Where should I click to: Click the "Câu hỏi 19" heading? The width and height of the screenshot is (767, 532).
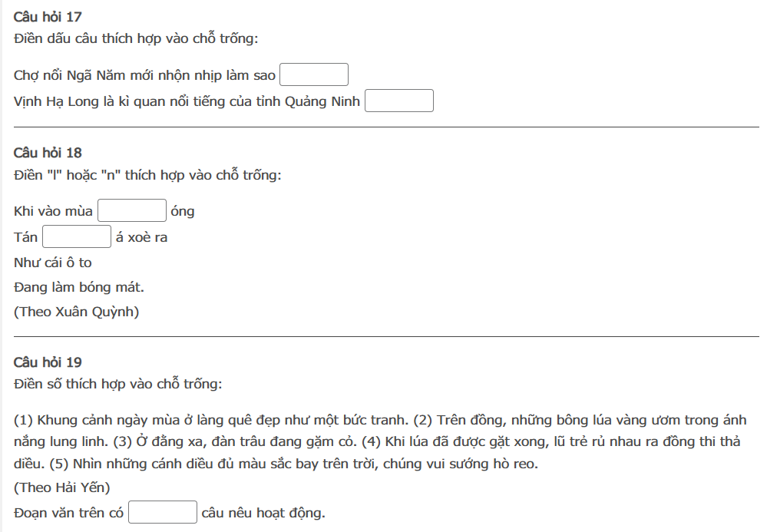click(x=48, y=362)
